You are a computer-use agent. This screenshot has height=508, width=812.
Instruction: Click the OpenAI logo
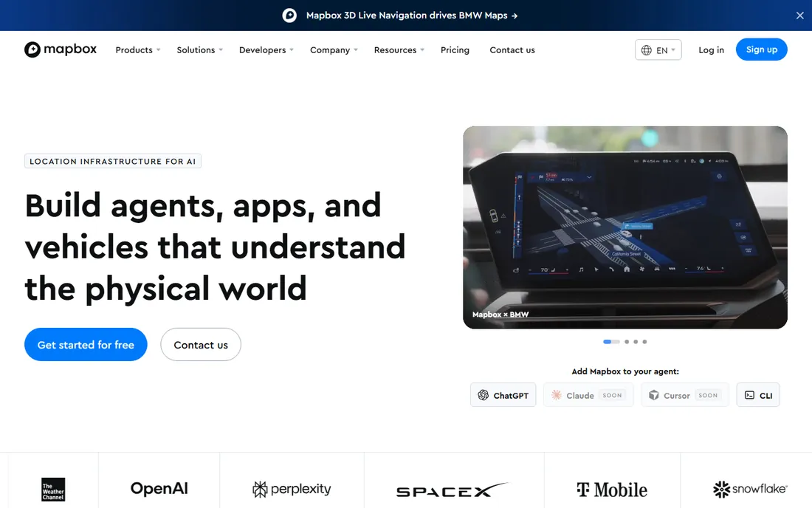(x=159, y=488)
